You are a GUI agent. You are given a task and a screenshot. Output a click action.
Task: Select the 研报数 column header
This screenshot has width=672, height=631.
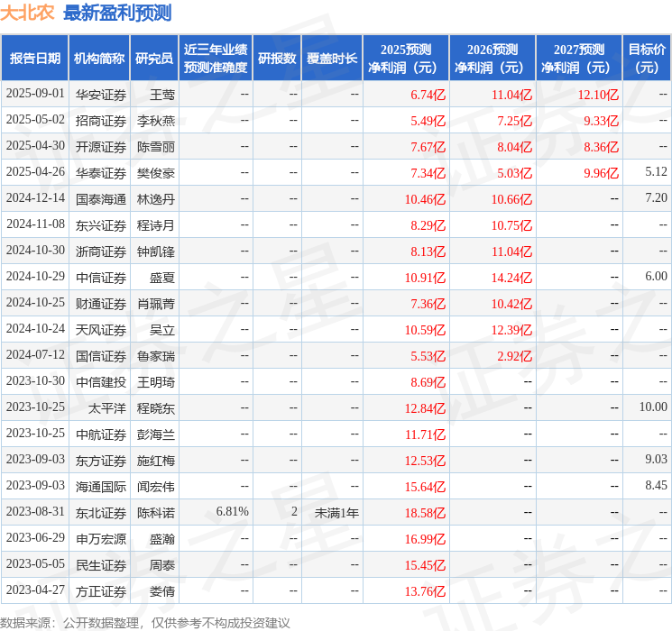(276, 58)
